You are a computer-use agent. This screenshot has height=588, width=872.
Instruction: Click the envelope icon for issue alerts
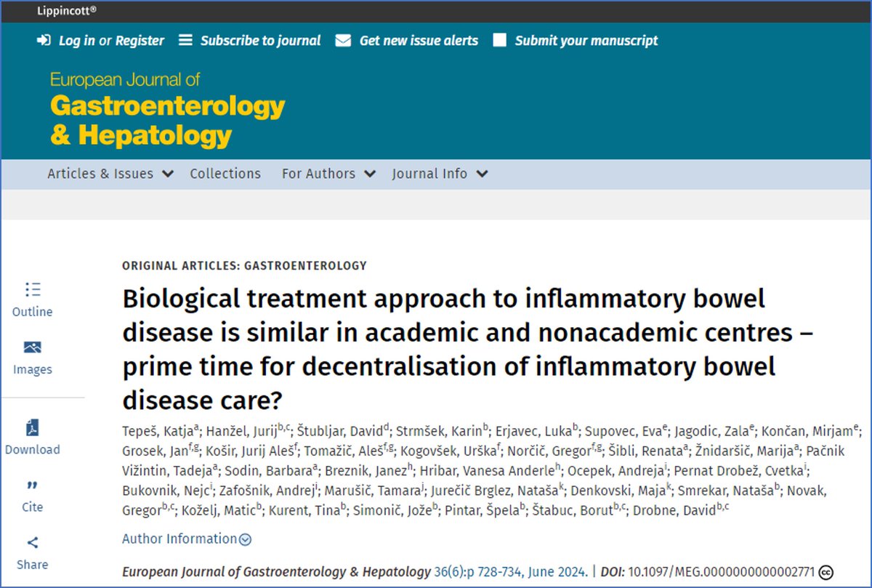(343, 41)
